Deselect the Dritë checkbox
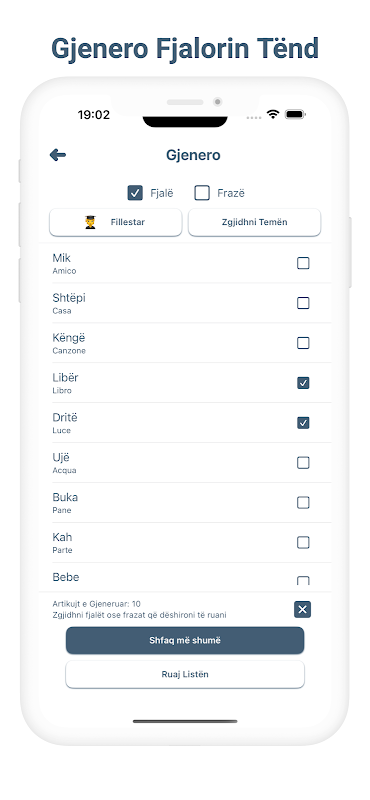The height and width of the screenshot is (800, 370). (x=303, y=422)
